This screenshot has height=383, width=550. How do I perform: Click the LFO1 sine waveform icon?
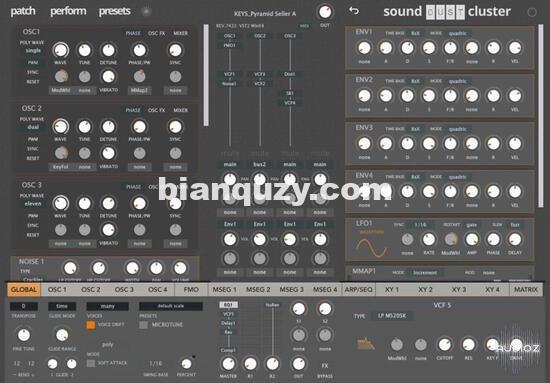coord(371,248)
